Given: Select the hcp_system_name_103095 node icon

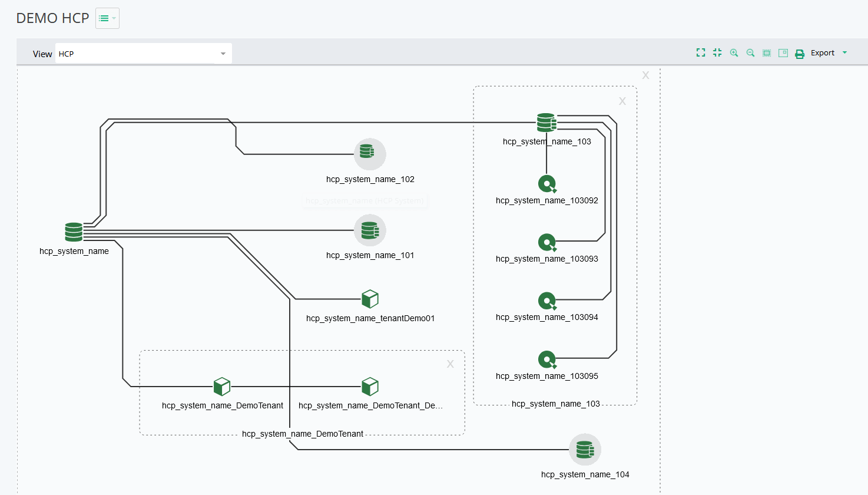Looking at the screenshot, I should (x=547, y=359).
